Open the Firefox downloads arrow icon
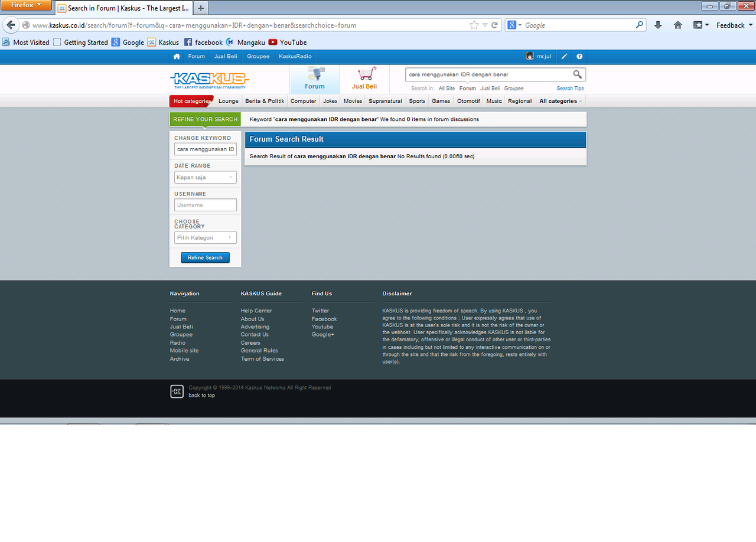Viewport: 756px width, 542px height. pyautogui.click(x=658, y=25)
